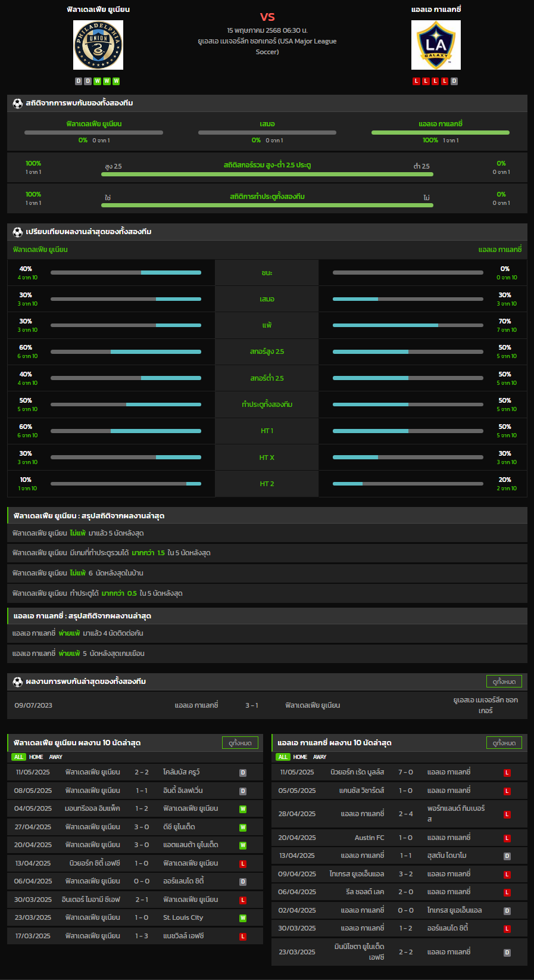Click the ฮุสตัน ไดนาโม team name
This screenshot has width=534, height=980.
pos(447,855)
